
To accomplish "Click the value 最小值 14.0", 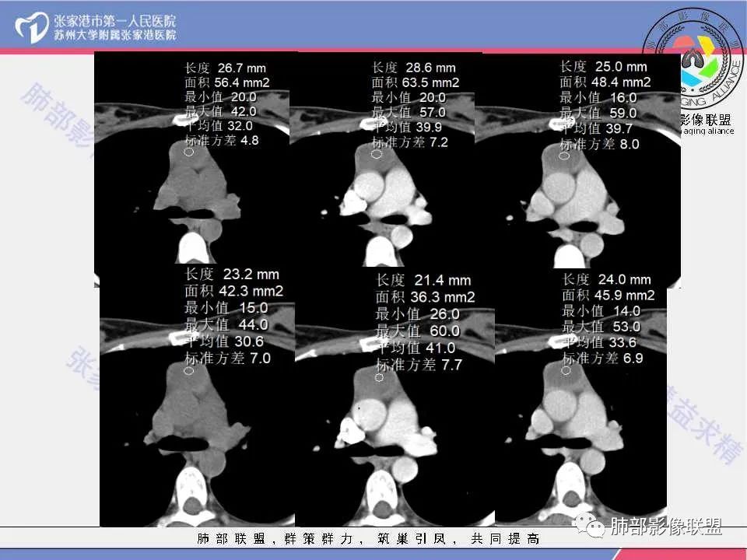I will click(601, 311).
